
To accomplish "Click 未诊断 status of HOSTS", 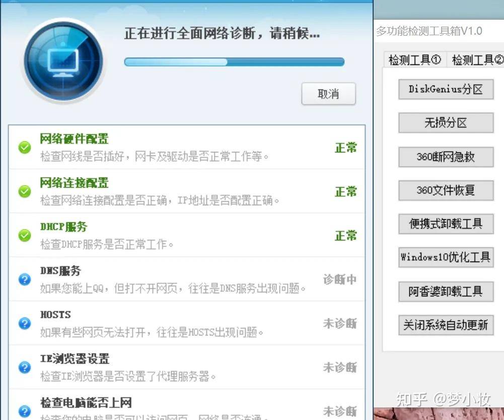I will [x=340, y=323].
